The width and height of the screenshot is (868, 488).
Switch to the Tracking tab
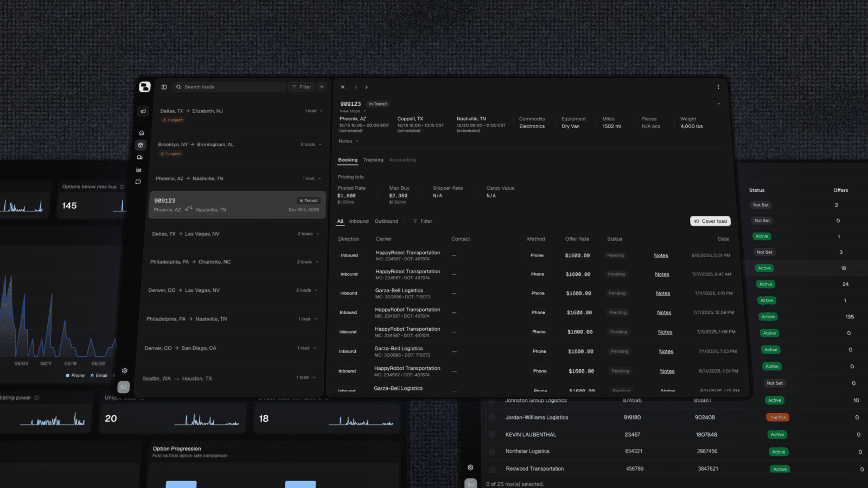coord(373,160)
